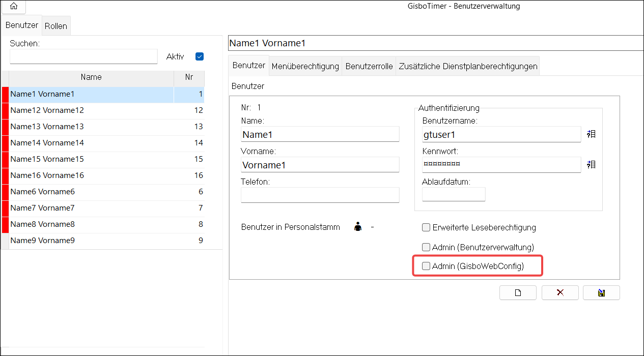Click the Name column header
Screen dimensions: 644x356
pos(91,77)
